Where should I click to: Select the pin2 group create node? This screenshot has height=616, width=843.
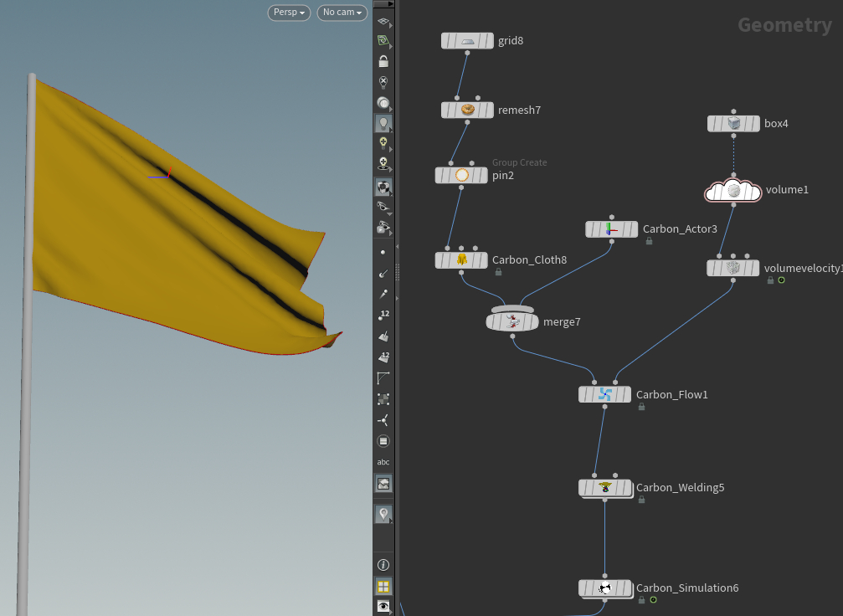click(x=461, y=176)
